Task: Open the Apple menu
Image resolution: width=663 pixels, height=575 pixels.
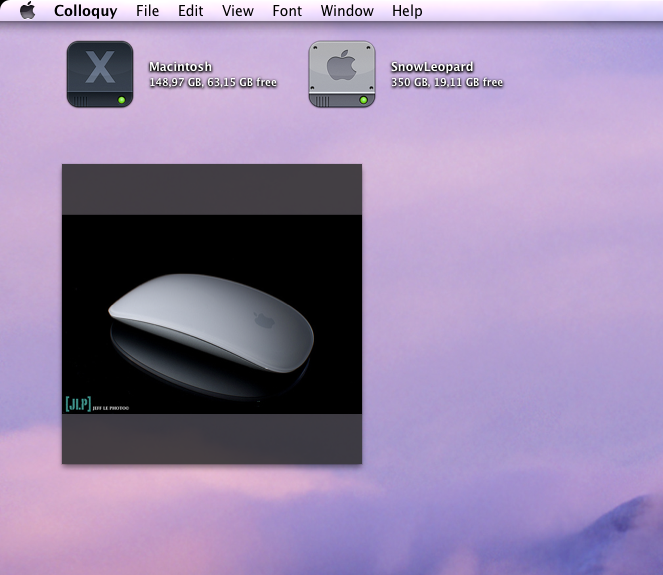Action: coord(27,10)
